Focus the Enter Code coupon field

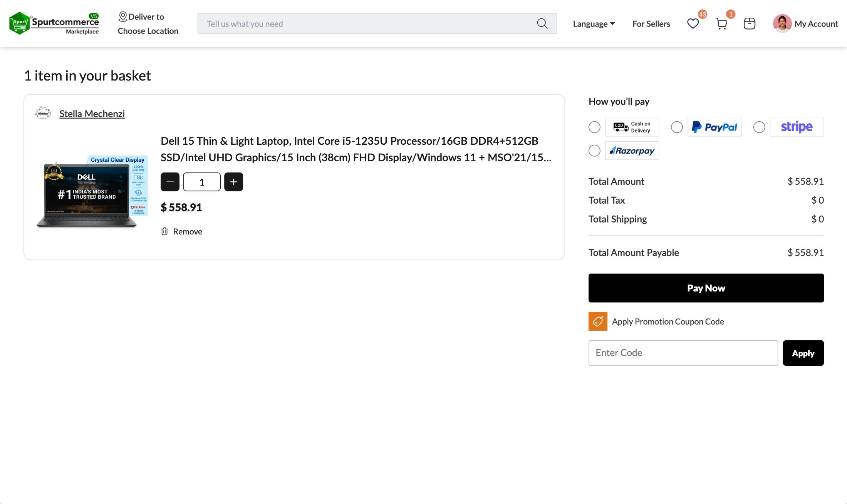[x=683, y=353]
